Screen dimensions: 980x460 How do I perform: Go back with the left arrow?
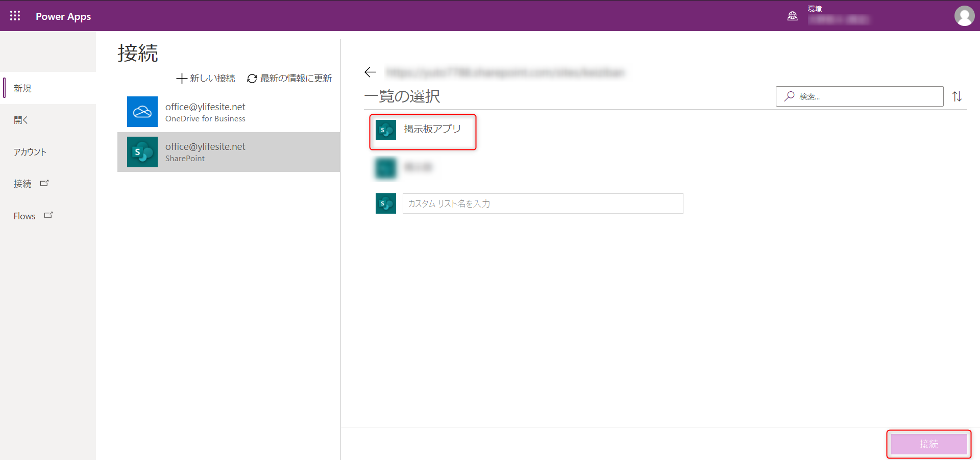pyautogui.click(x=370, y=72)
